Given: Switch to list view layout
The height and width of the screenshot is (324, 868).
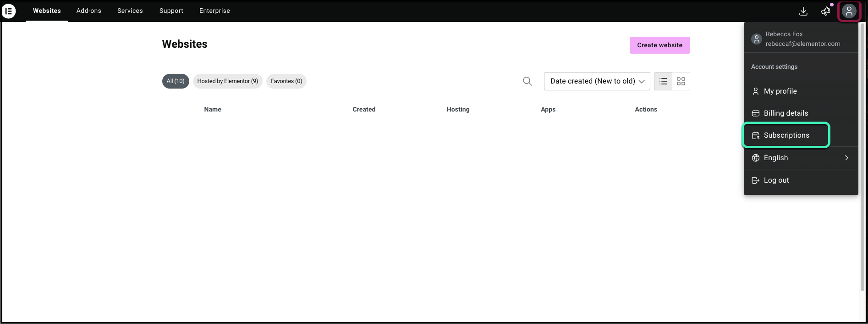Looking at the screenshot, I should [x=663, y=81].
